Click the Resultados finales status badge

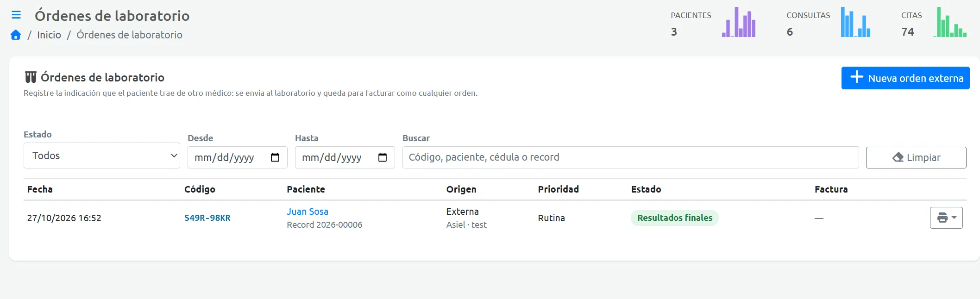(674, 218)
